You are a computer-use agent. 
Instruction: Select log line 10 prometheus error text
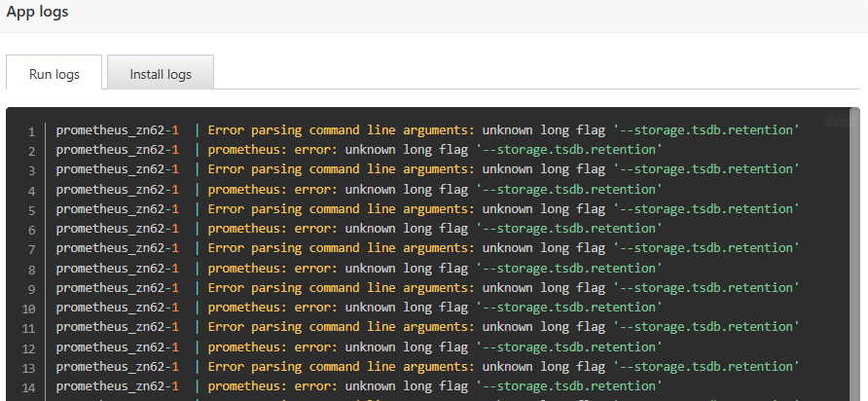coord(435,307)
